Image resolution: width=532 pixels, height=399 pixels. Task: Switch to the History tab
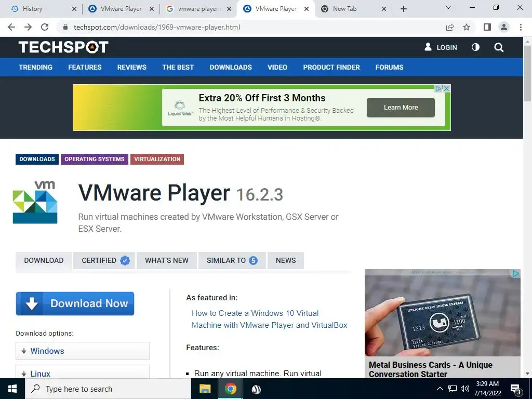(32, 9)
